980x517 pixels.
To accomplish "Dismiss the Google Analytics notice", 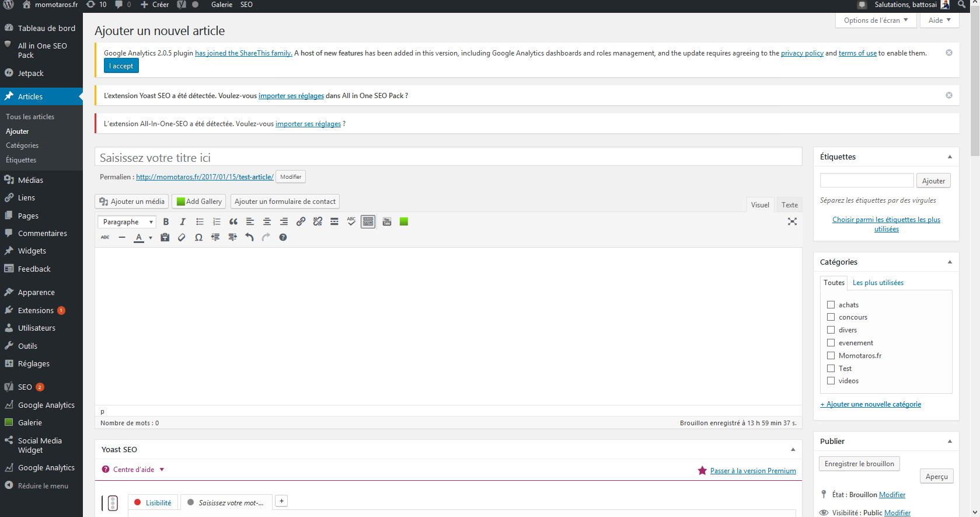I will click(949, 53).
